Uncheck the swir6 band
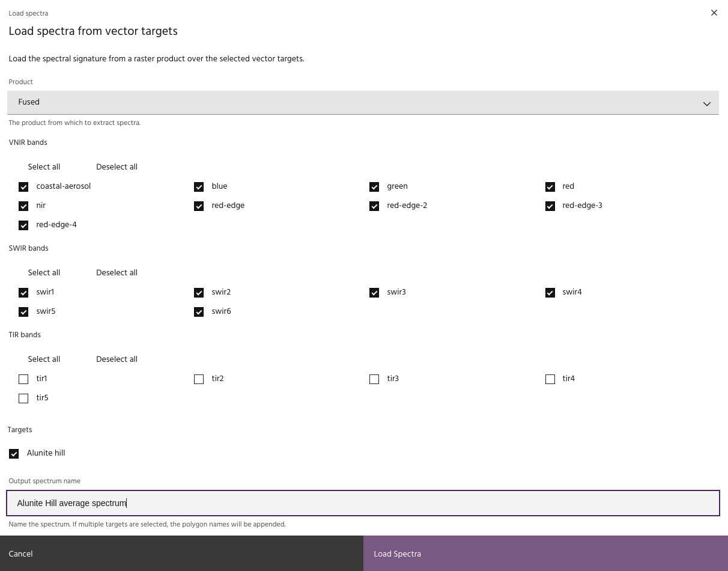Image resolution: width=728 pixels, height=571 pixels. pyautogui.click(x=199, y=312)
